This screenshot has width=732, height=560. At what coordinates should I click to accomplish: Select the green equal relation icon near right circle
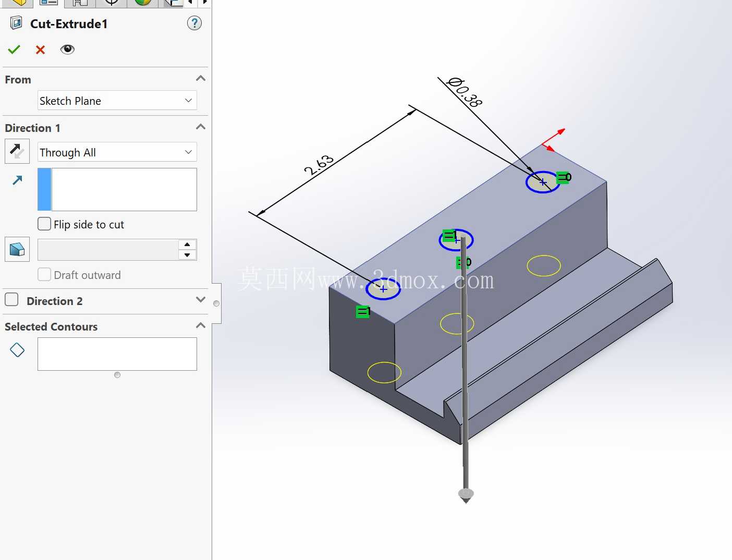564,177
